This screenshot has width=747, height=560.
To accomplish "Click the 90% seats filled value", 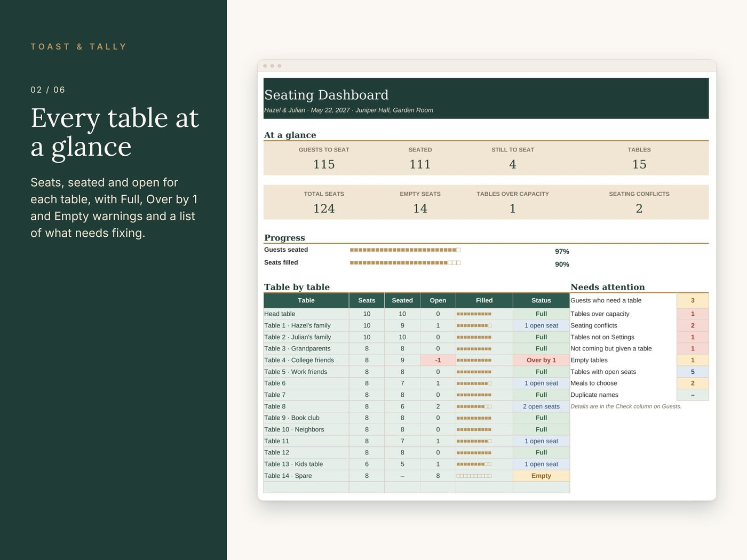I will 562,264.
